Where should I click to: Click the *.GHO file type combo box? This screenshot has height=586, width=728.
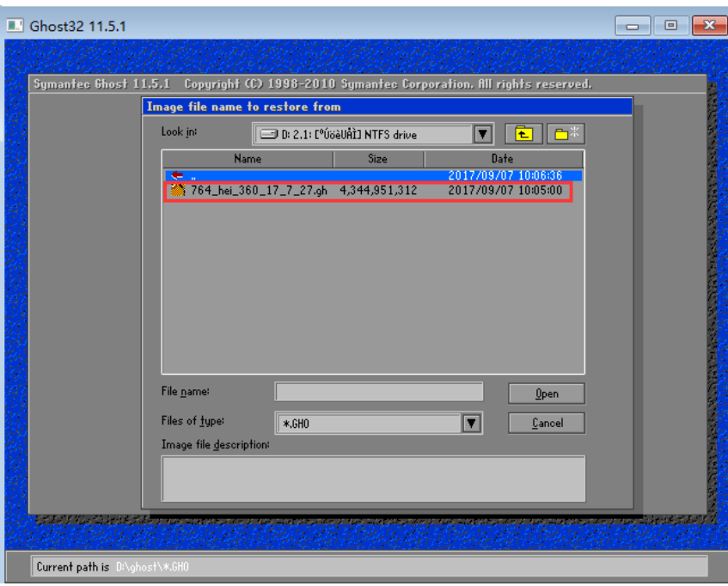(378, 423)
